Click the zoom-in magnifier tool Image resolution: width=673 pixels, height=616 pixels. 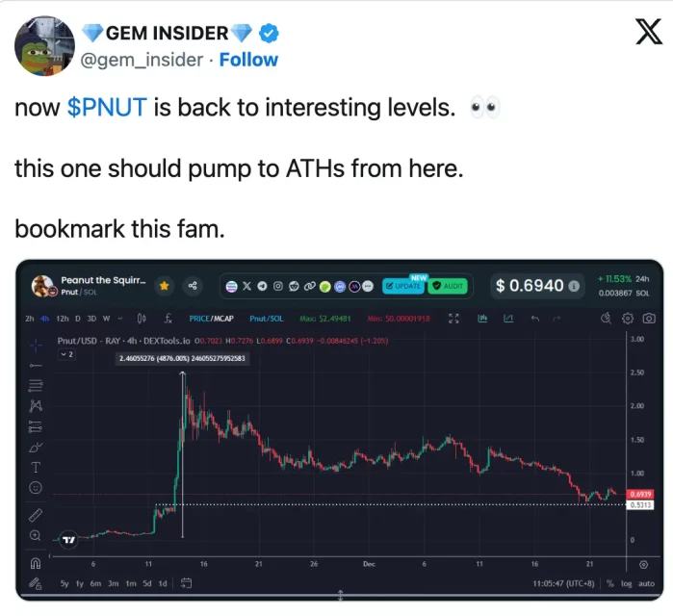tap(36, 535)
